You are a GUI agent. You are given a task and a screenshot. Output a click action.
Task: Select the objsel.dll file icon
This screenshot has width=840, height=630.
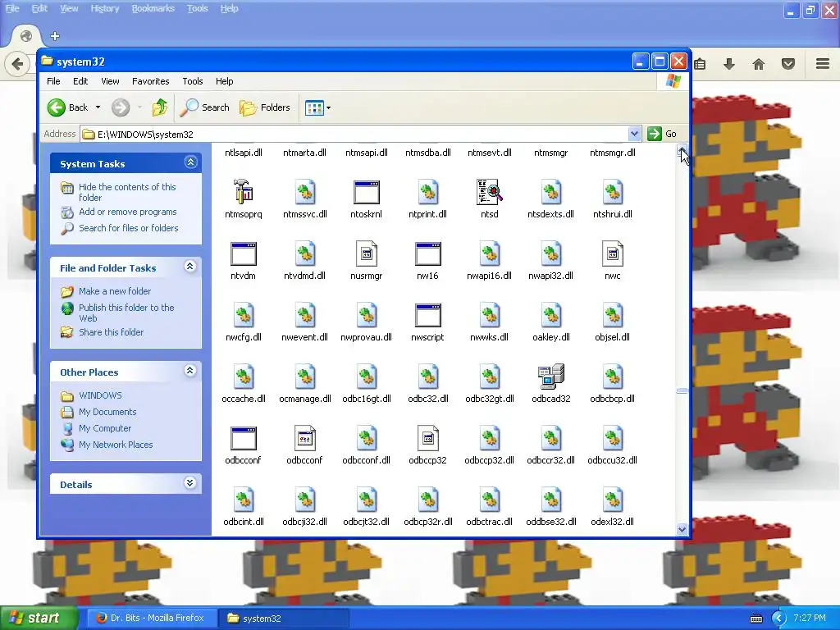coord(612,315)
